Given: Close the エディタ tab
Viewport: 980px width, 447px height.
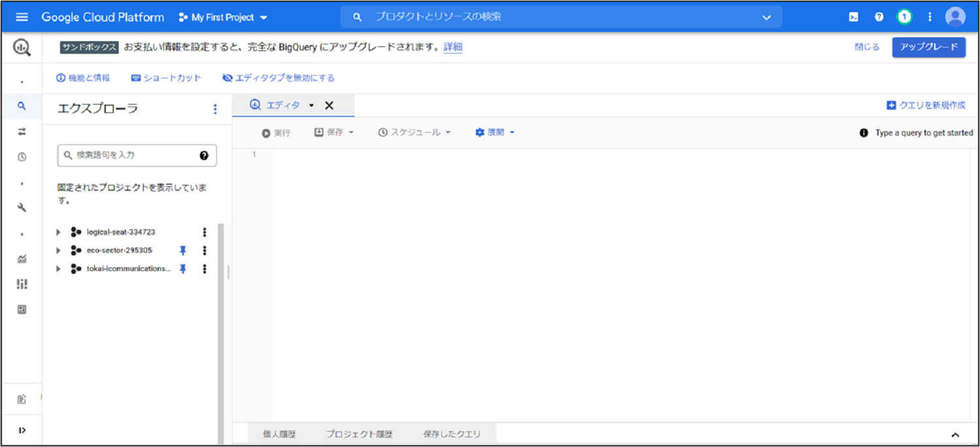Looking at the screenshot, I should tap(329, 105).
